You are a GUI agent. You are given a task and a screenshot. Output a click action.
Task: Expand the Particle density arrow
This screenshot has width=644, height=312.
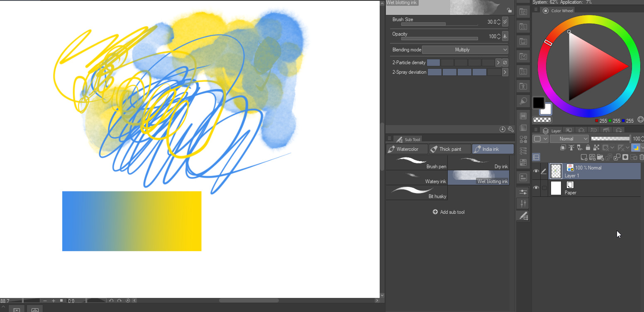(x=498, y=63)
